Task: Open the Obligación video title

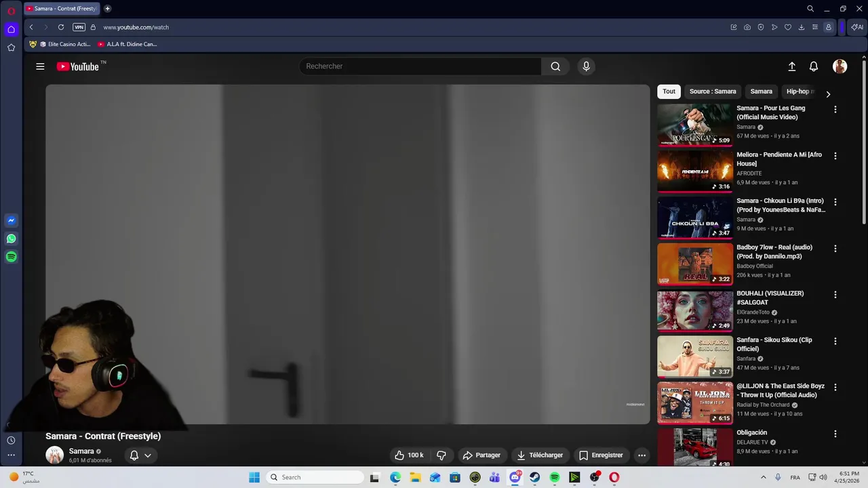Action: (x=752, y=432)
